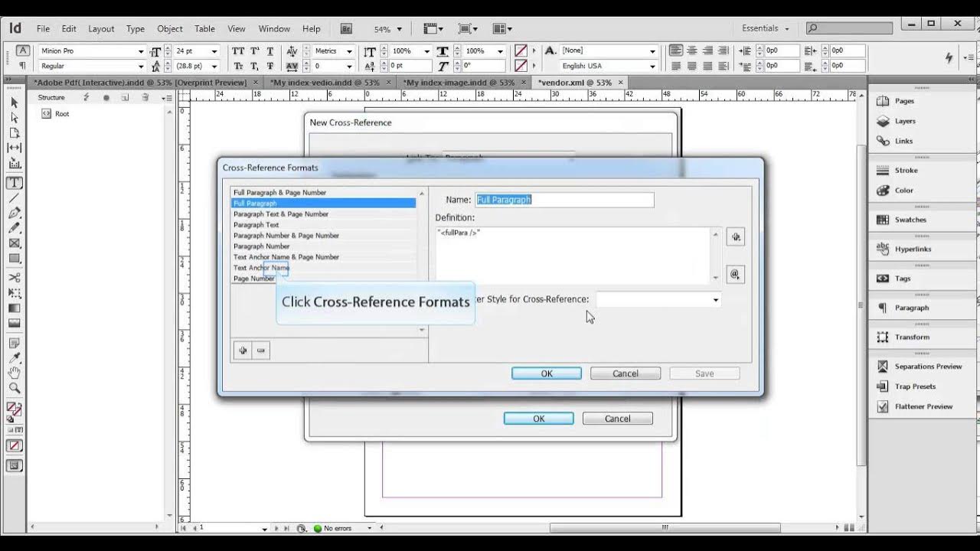Viewport: 980px width, 551px height.
Task: Select the Eyedropper tool
Action: tap(14, 358)
